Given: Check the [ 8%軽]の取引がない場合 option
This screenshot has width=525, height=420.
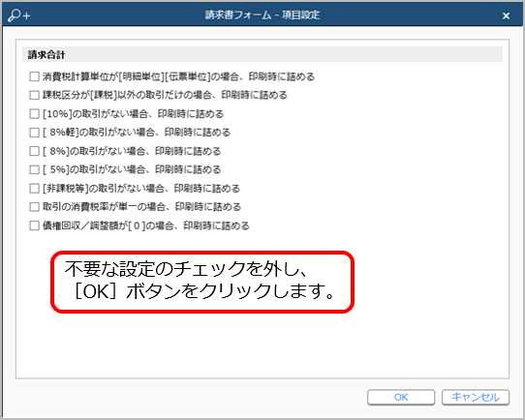Looking at the screenshot, I should [34, 133].
